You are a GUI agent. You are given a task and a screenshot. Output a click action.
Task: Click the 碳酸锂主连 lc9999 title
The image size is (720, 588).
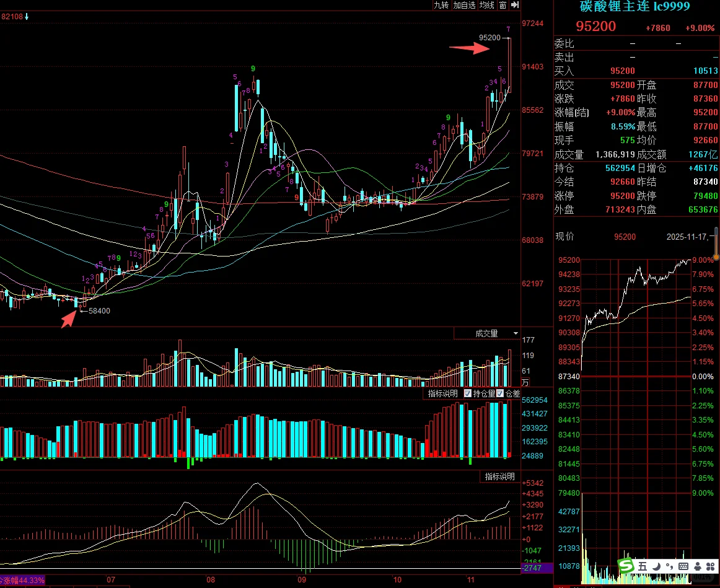(x=635, y=6)
